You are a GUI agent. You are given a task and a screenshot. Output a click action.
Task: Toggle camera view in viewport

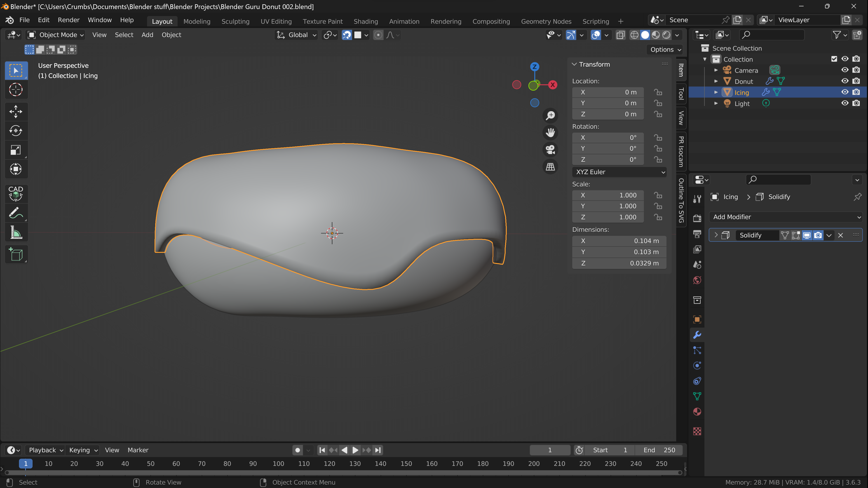point(550,150)
